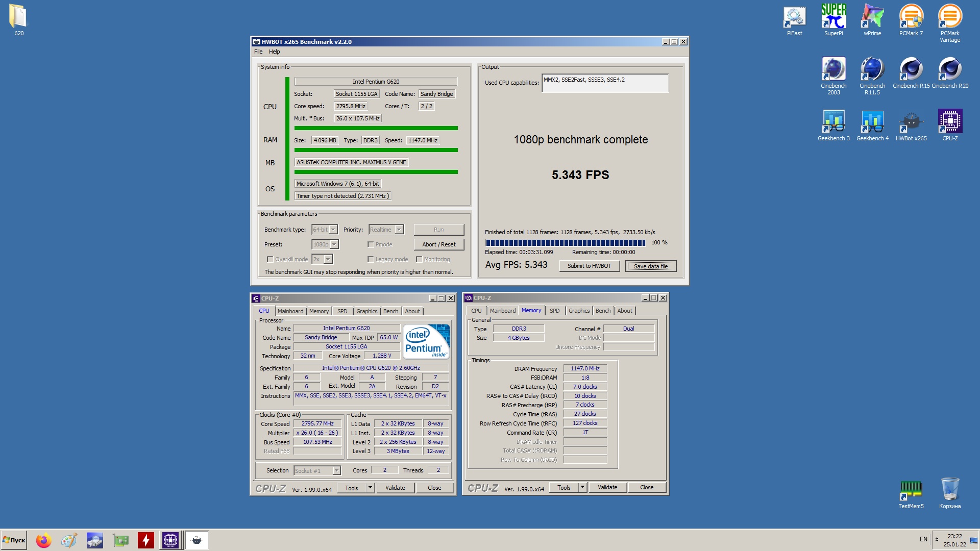This screenshot has height=551, width=980.
Task: Click Save data file button
Action: click(651, 266)
